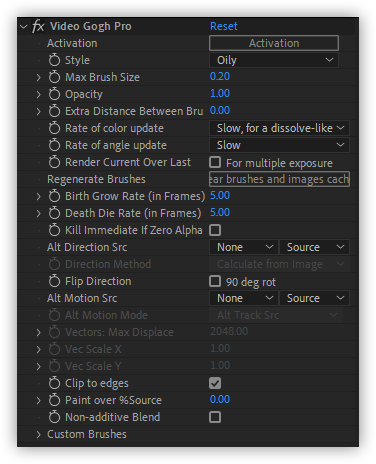Click Birth Grow Rate value 5.00
Image resolution: width=376 pixels, height=464 pixels.
click(x=220, y=195)
